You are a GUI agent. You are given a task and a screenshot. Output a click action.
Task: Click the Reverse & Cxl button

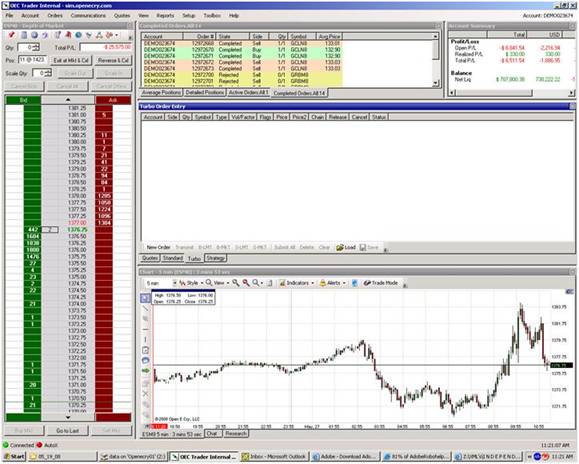click(x=113, y=60)
